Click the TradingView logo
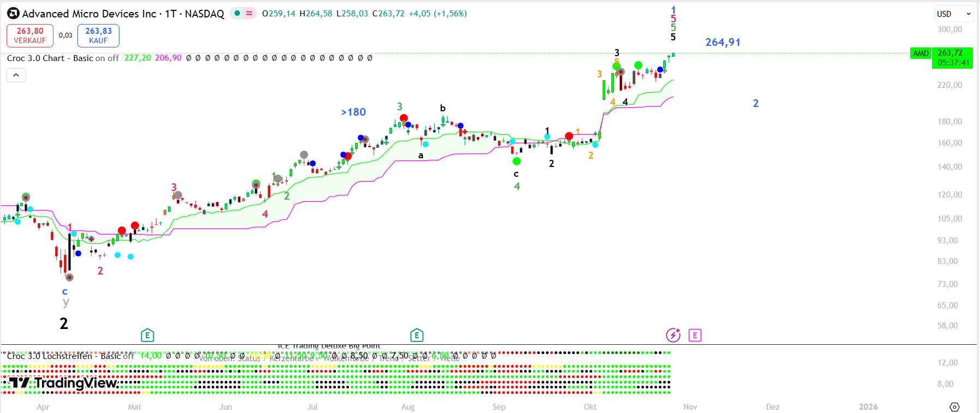Image resolution: width=980 pixels, height=413 pixels. (63, 383)
